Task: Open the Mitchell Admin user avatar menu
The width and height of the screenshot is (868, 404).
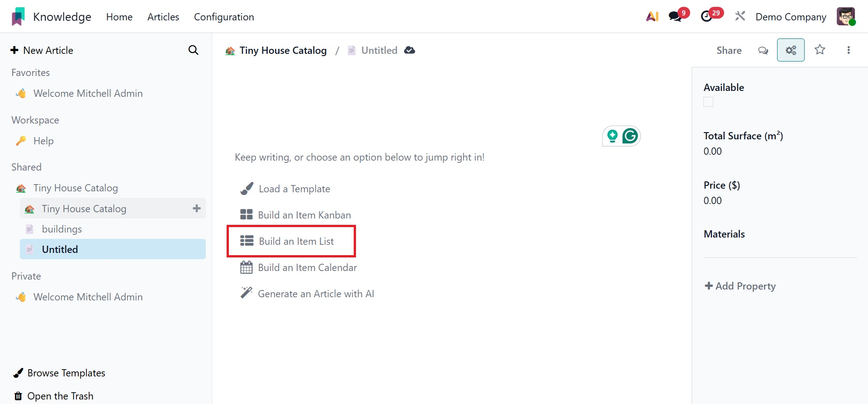Action: [x=845, y=17]
